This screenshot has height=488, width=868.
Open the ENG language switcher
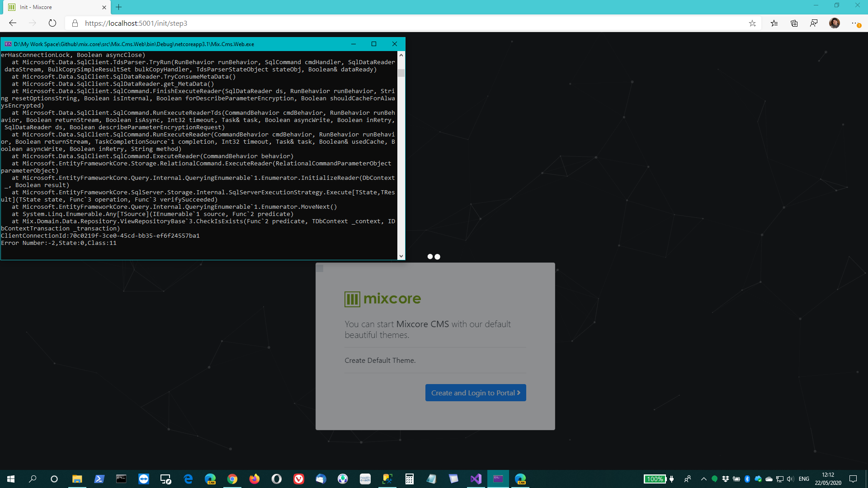(x=804, y=479)
